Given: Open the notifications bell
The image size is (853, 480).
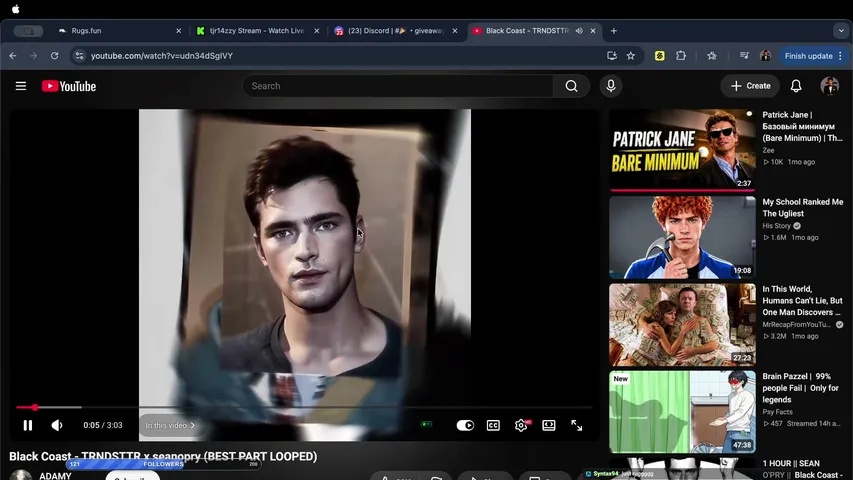Looking at the screenshot, I should pos(796,86).
